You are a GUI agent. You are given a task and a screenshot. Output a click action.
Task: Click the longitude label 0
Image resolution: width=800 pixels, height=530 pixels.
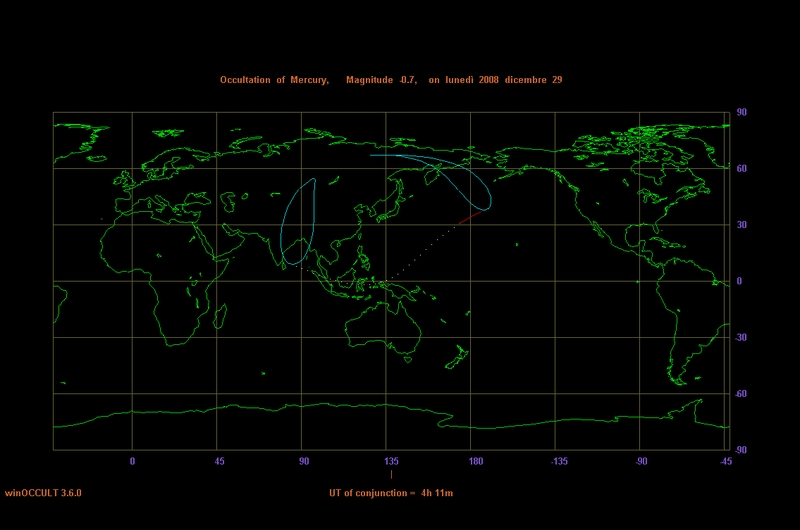[132, 462]
